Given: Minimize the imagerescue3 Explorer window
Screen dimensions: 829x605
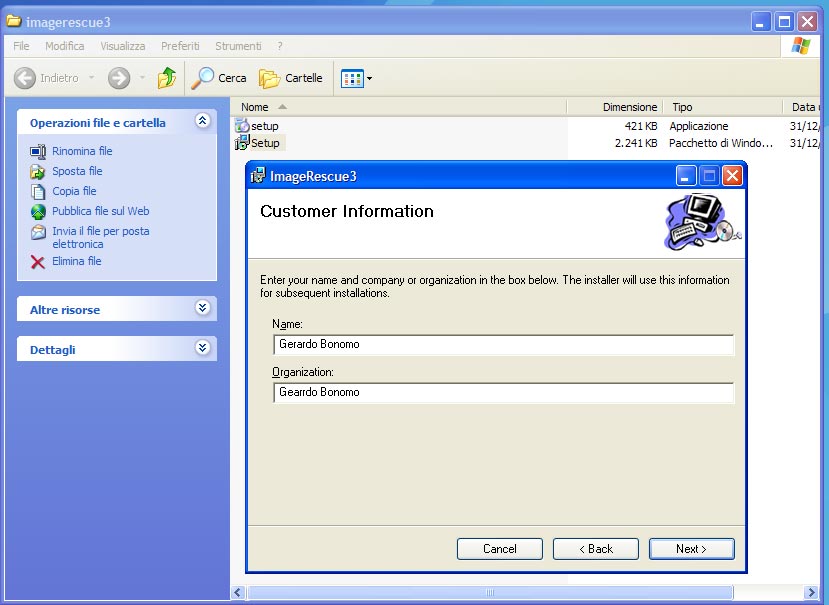Looking at the screenshot, I should (x=761, y=22).
